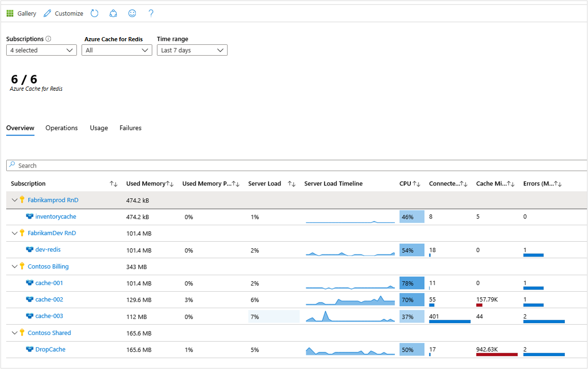
Task: Toggle sort on the Server Load column
Action: [292, 183]
